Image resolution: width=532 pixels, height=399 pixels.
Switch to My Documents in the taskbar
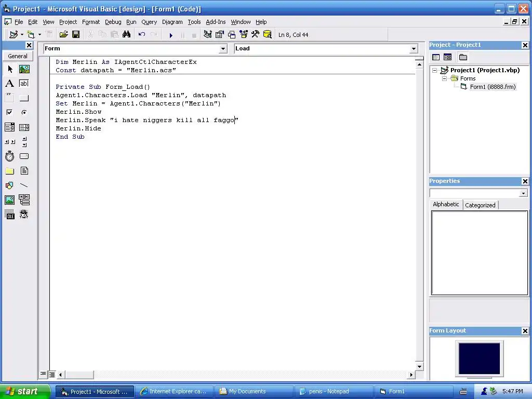click(254, 392)
